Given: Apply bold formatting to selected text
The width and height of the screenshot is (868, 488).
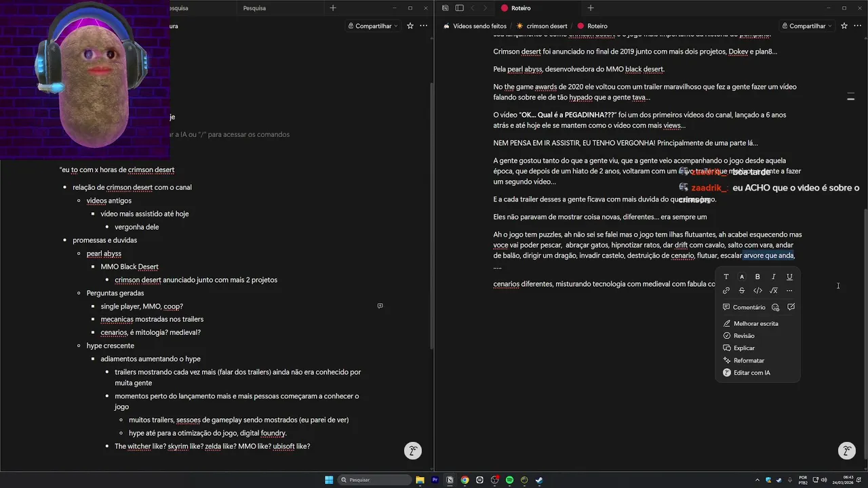Looking at the screenshot, I should [757, 277].
